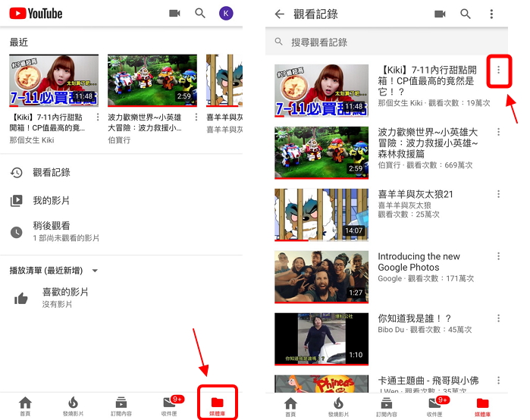530x420 pixels.
Task: Play the 喜羊羊 thumbnail in recent row
Action: point(224,80)
